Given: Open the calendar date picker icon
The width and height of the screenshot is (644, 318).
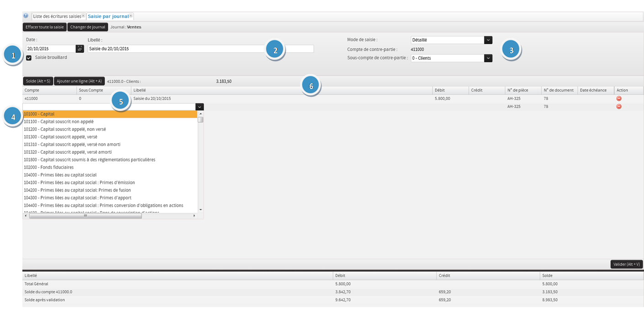Looking at the screenshot, I should coord(80,49).
